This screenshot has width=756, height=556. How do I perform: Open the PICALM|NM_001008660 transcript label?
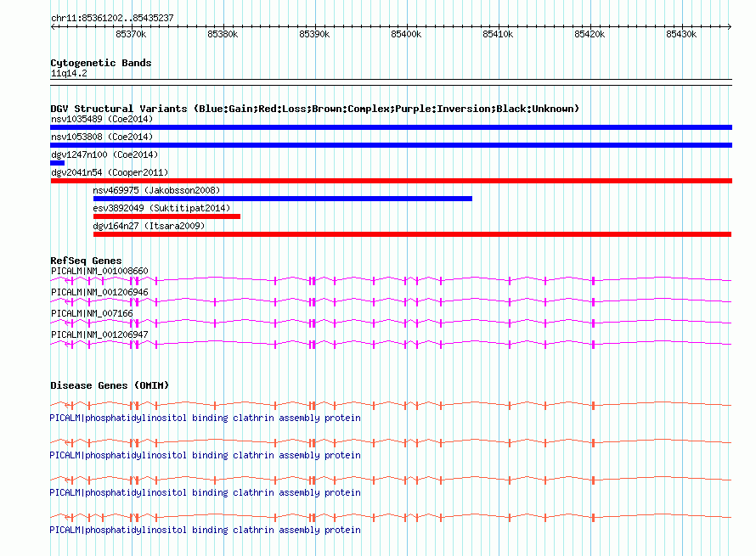click(99, 272)
